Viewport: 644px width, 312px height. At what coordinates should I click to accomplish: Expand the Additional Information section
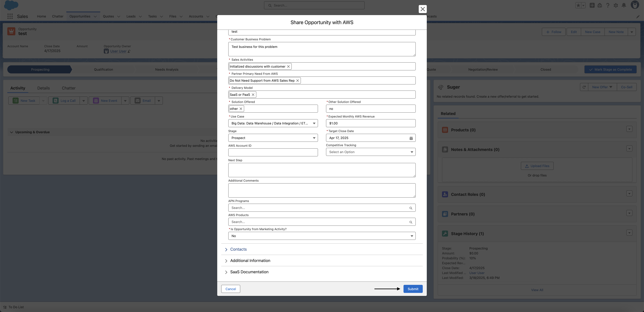coord(250,261)
